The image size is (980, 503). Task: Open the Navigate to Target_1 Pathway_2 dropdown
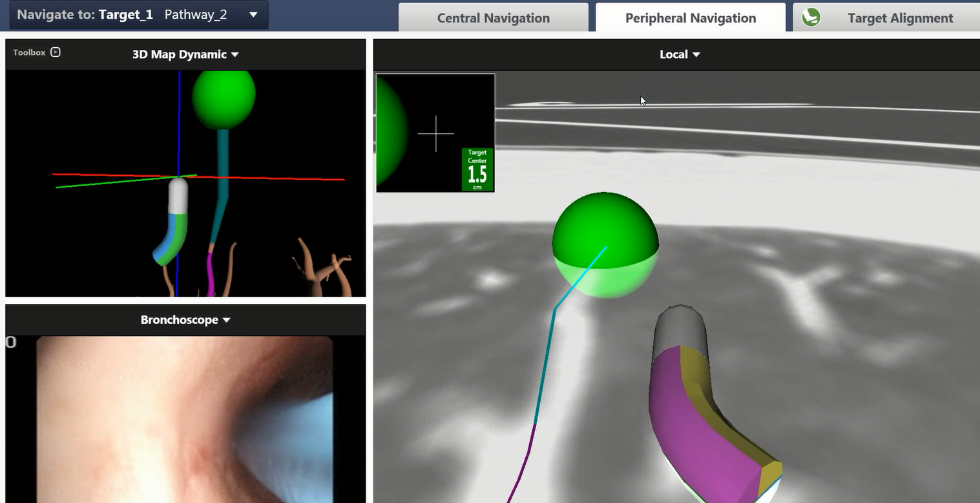pyautogui.click(x=253, y=15)
